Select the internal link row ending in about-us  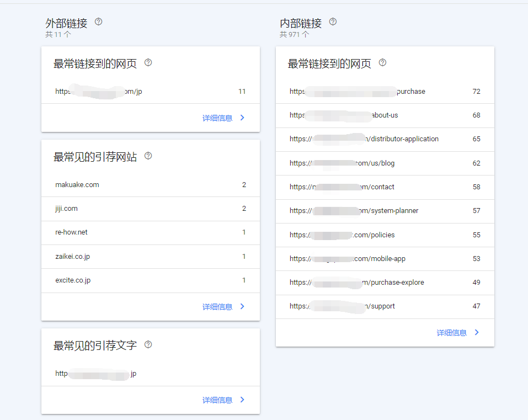click(385, 115)
